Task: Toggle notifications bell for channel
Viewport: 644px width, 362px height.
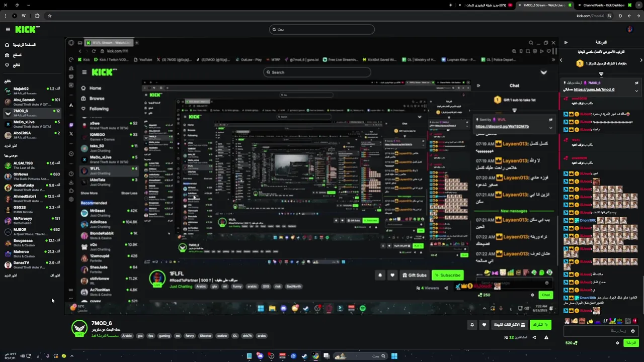Action: [x=472, y=325]
